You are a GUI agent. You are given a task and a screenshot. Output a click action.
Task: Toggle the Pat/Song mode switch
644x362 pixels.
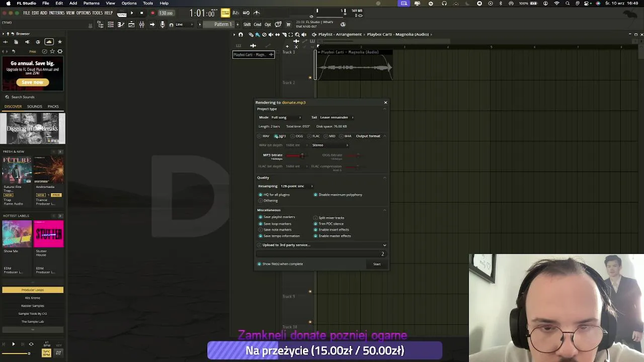[x=122, y=13]
